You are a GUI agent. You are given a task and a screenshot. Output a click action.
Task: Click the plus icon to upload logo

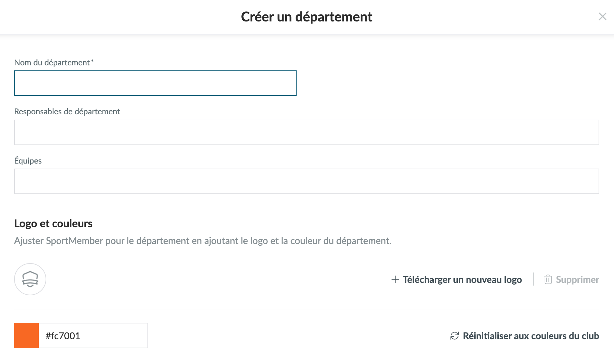[x=395, y=280]
